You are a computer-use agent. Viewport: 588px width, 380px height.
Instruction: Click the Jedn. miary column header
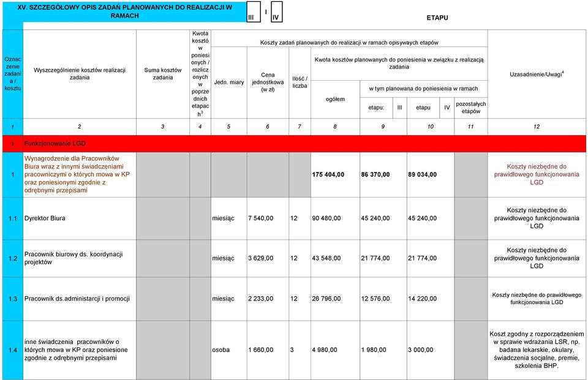[x=228, y=83]
